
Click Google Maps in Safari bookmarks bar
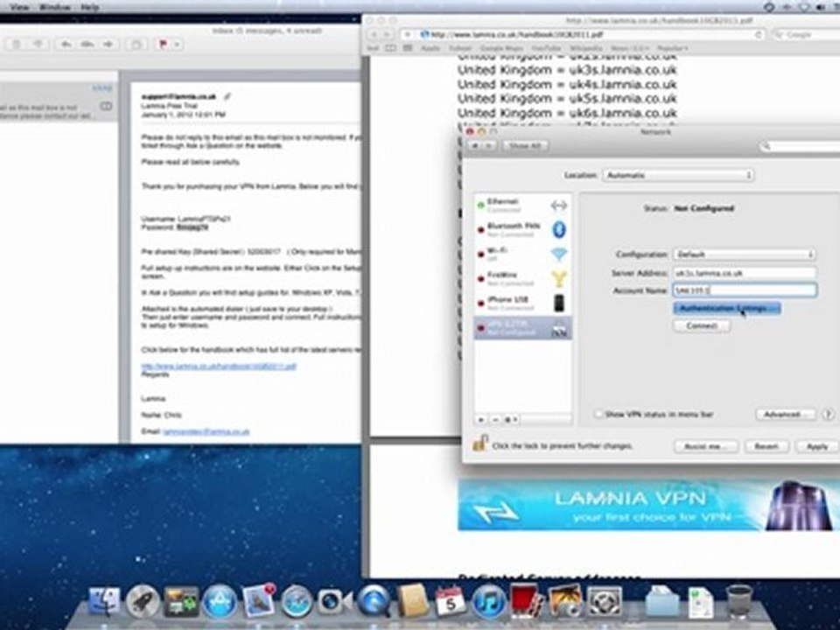500,48
